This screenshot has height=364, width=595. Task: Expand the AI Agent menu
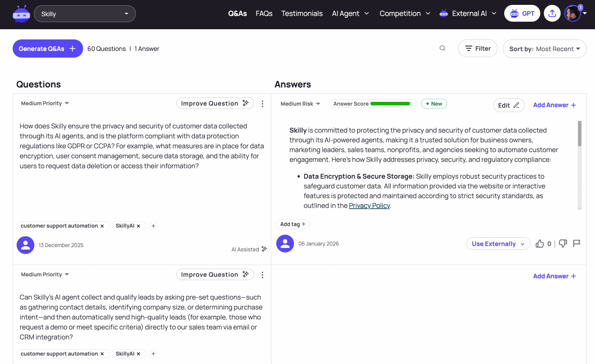click(350, 13)
